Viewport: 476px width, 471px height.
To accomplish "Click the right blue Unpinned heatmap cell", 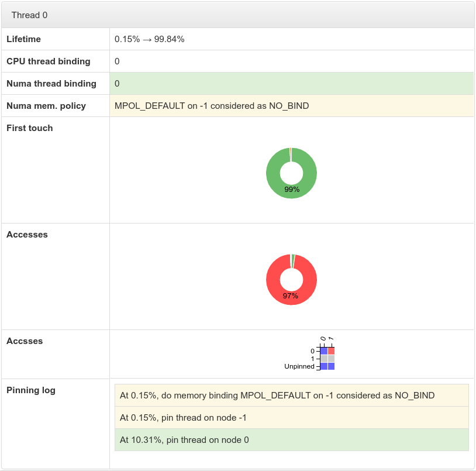I will pos(331,366).
